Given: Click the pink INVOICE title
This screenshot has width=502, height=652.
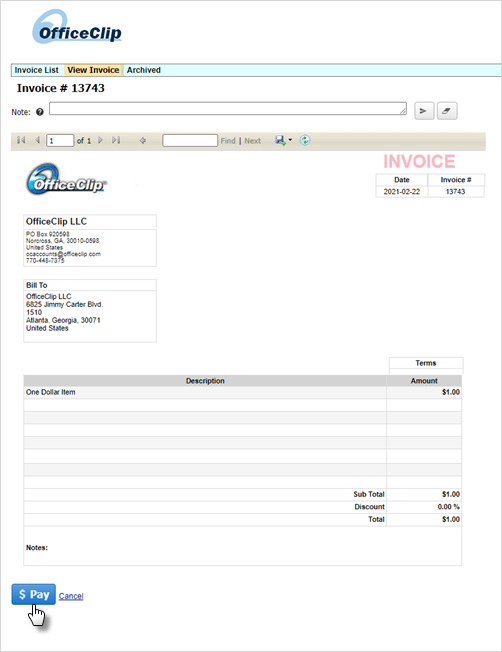Looking at the screenshot, I should click(x=419, y=161).
